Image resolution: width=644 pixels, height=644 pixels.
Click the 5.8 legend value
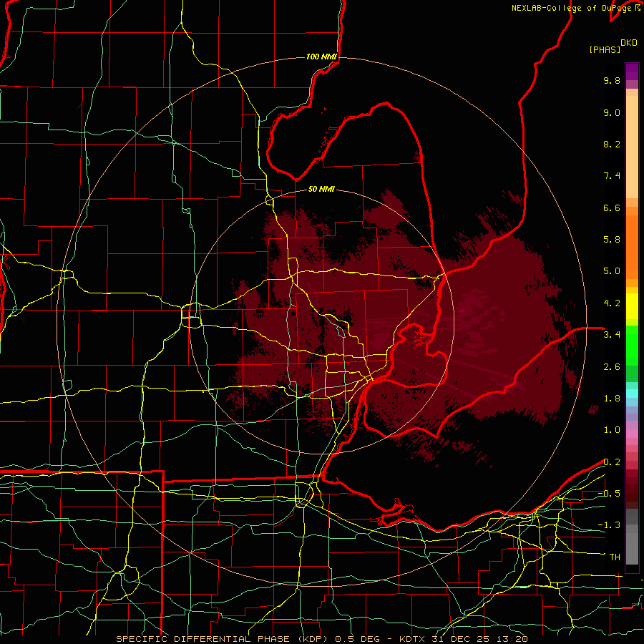(612, 240)
